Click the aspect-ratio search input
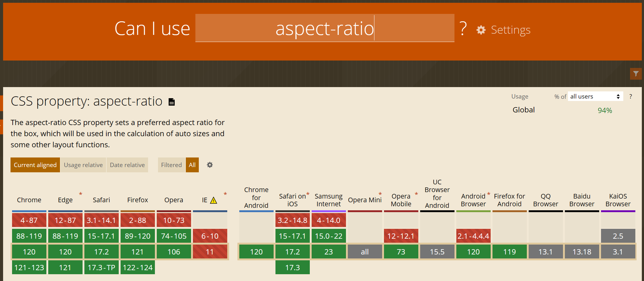 (x=325, y=28)
